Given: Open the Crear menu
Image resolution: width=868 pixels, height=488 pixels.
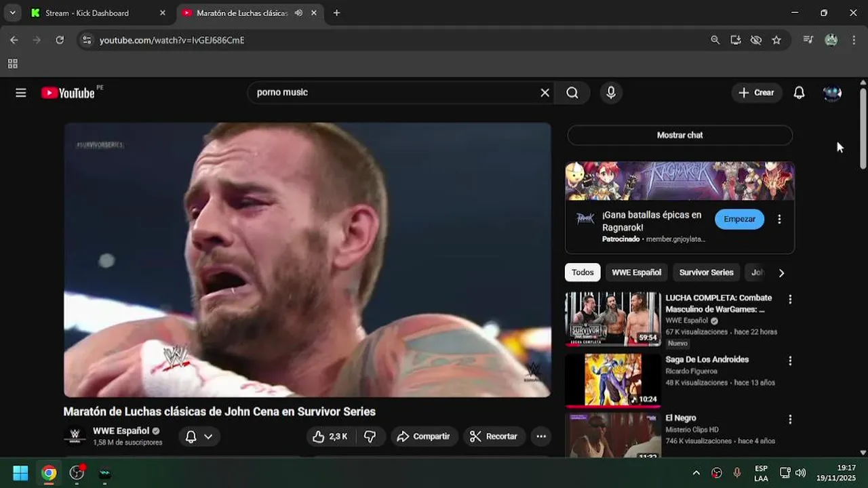Looking at the screenshot, I should [x=757, y=93].
